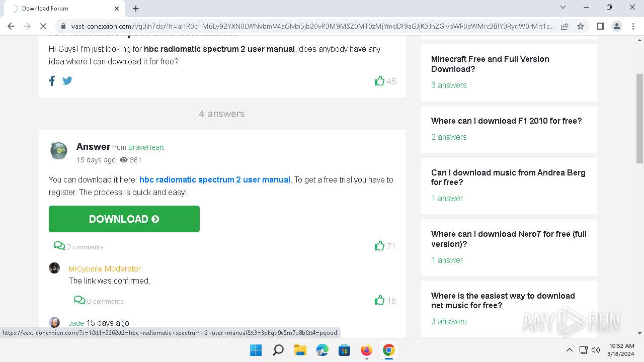Click the 2 comments text link
644x362 pixels.
(x=85, y=247)
